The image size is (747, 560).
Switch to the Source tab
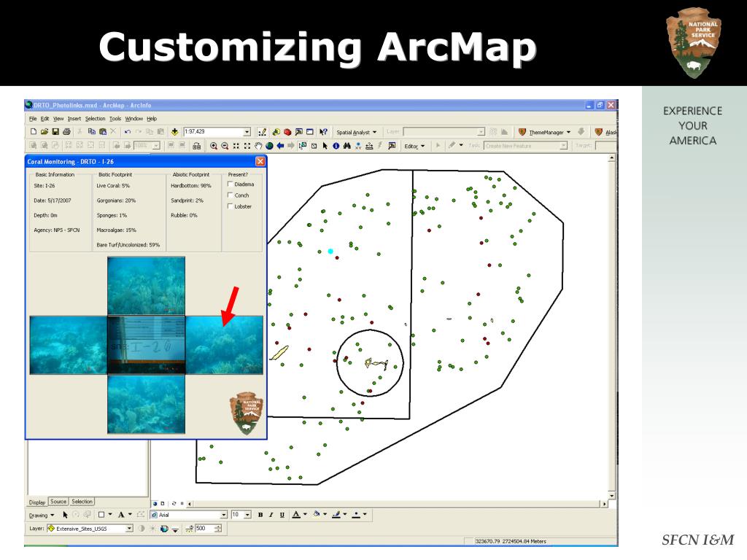[x=58, y=502]
